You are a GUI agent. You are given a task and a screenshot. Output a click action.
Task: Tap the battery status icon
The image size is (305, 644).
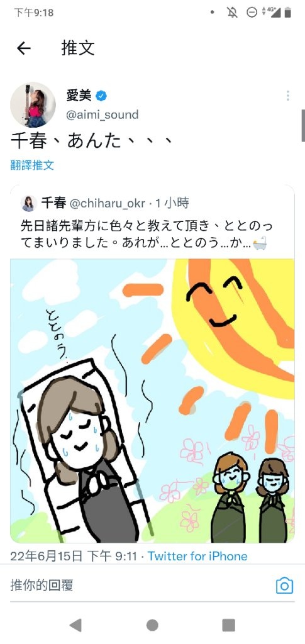(288, 13)
